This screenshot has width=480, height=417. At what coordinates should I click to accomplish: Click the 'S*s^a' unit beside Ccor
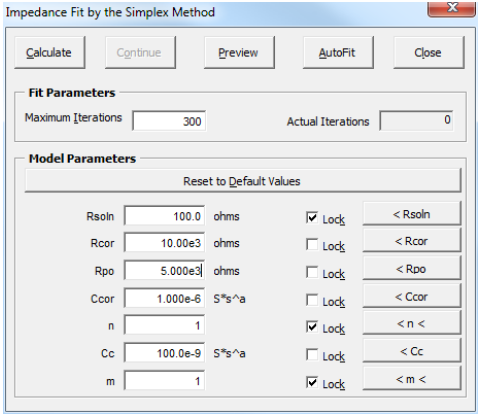coord(229,299)
